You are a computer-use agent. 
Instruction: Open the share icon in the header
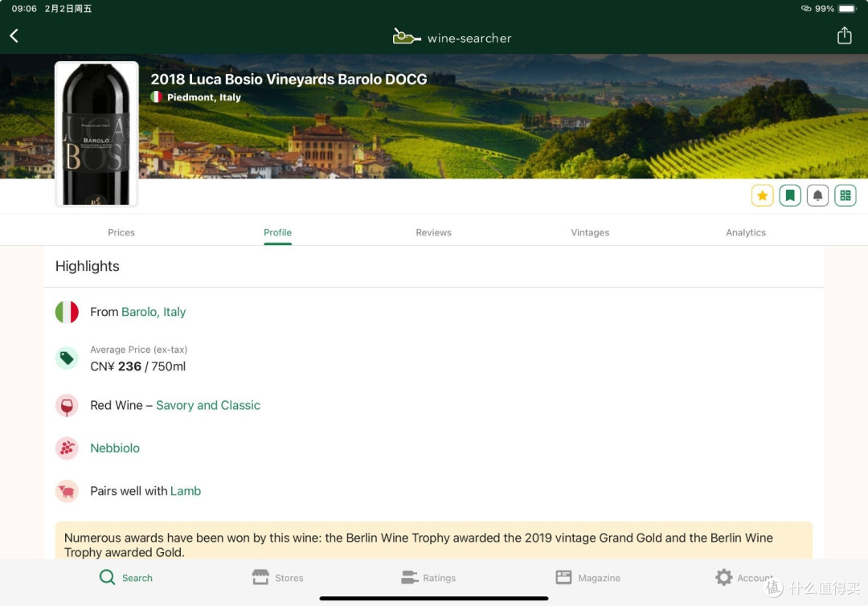844,35
